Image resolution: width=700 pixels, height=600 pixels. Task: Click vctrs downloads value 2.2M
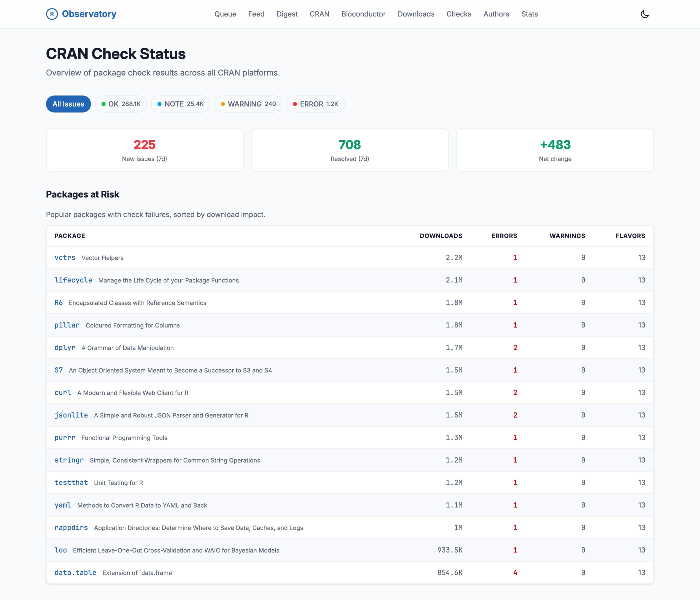(454, 257)
